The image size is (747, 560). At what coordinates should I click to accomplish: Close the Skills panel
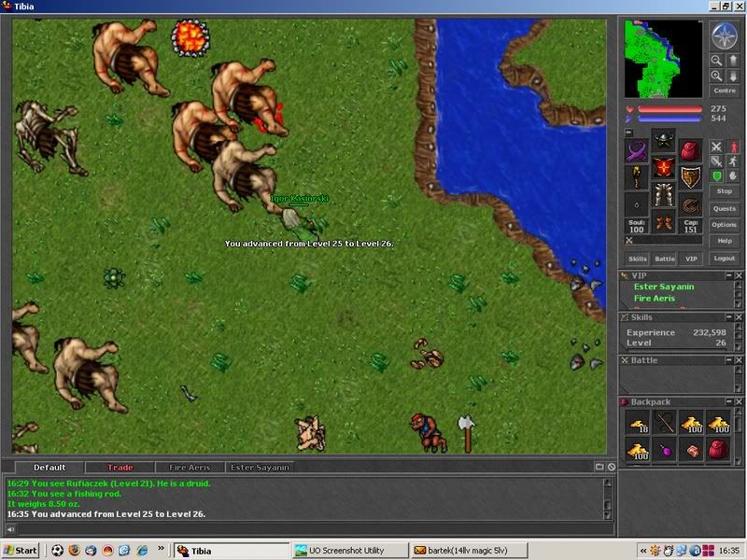739,317
